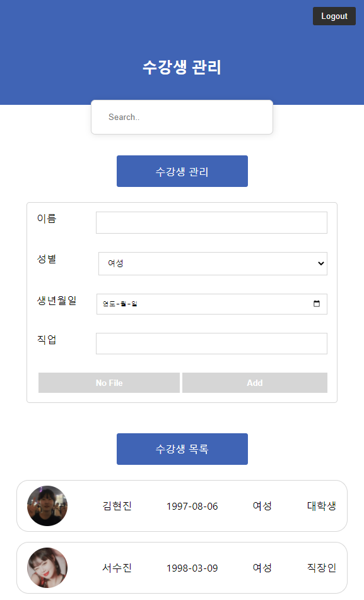Viewport: 364px width, 600px height.
Task: Click 서수진's profile photo thumbnail
Action: [x=47, y=568]
